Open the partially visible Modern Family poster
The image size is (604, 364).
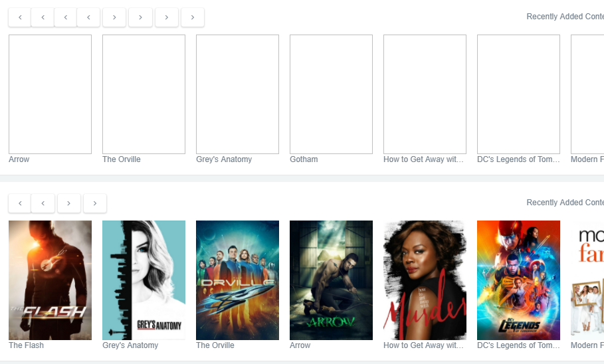(587, 280)
